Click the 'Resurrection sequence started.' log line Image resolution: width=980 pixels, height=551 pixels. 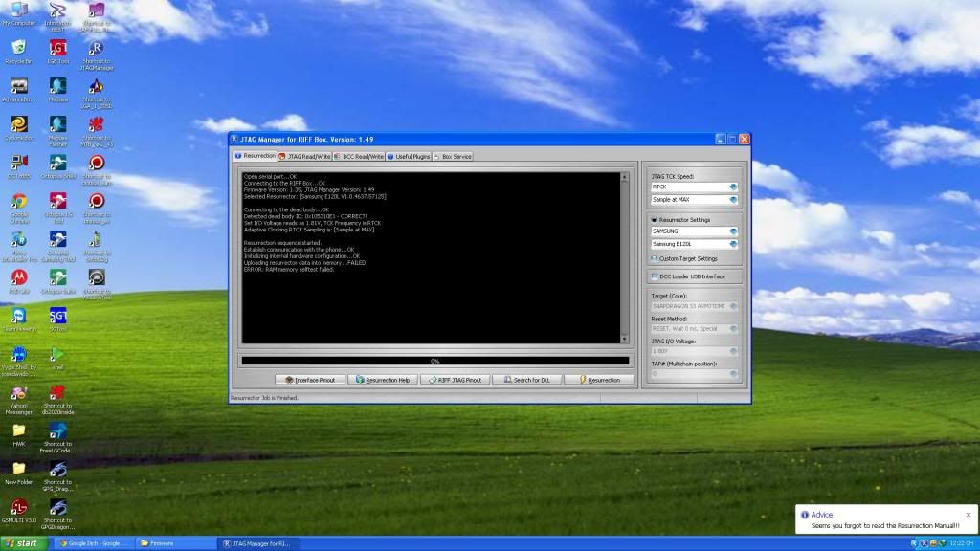point(282,243)
